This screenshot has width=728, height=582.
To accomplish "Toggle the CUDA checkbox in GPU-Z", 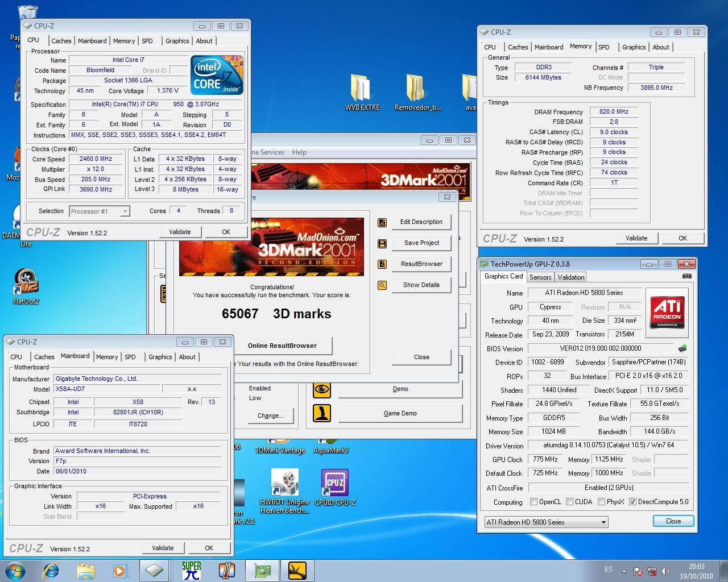I will click(569, 502).
